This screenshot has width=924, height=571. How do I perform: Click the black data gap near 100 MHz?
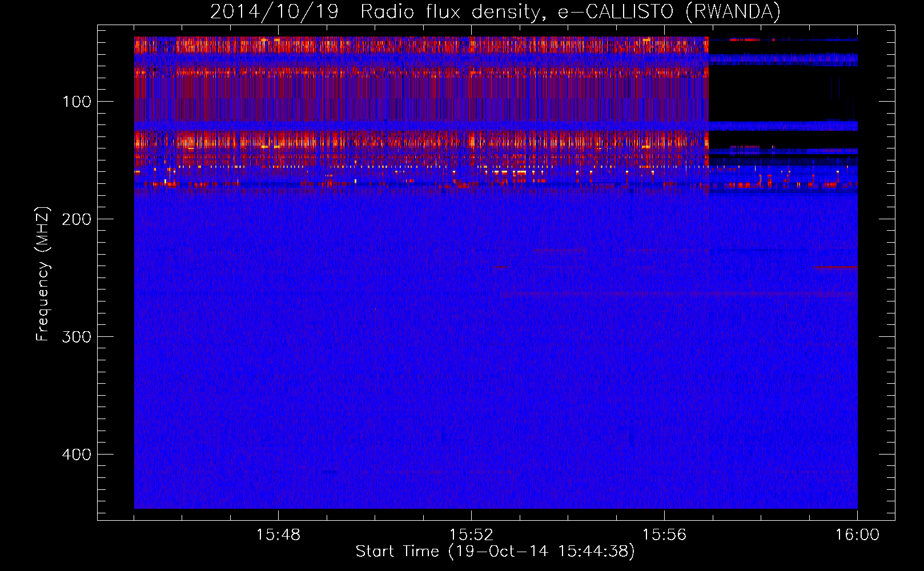click(x=783, y=93)
